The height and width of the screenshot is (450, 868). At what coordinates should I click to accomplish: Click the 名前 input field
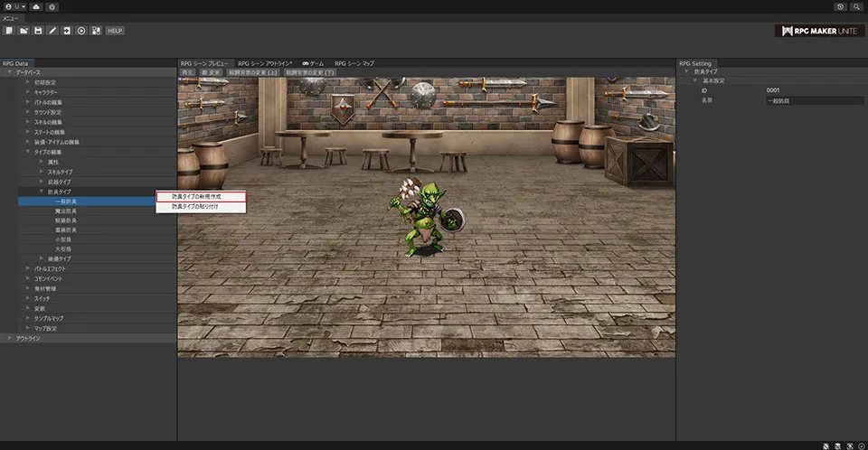click(x=813, y=100)
